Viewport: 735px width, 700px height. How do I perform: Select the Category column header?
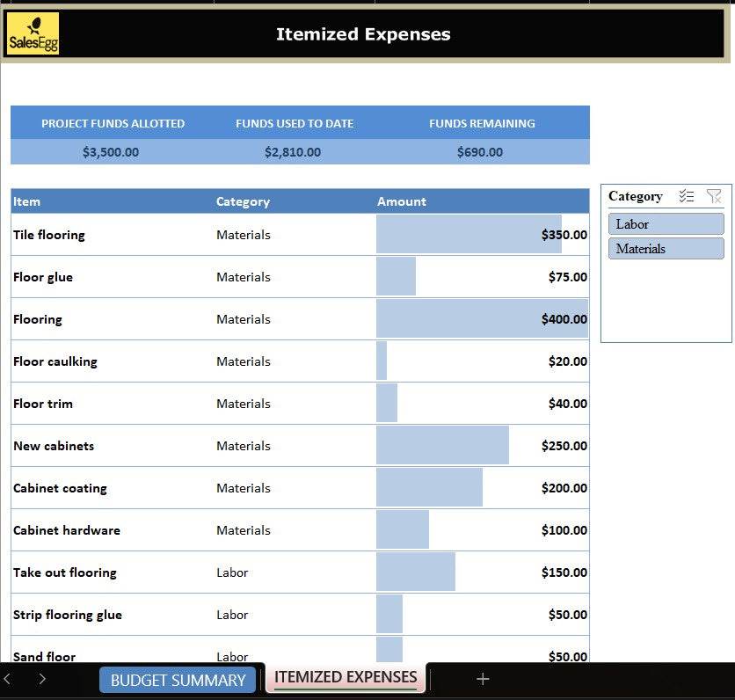pos(295,201)
